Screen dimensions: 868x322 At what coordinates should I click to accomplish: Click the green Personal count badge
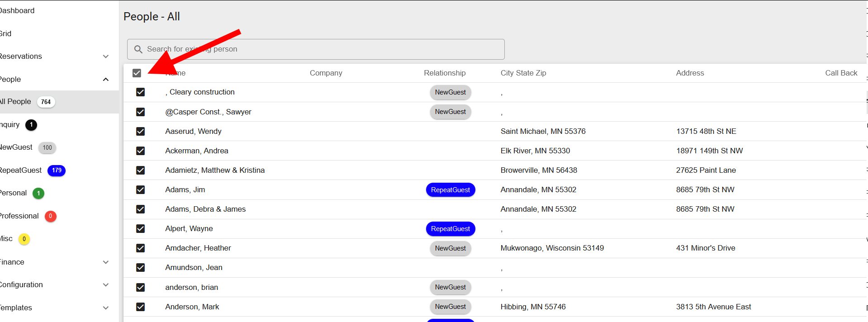[38, 193]
